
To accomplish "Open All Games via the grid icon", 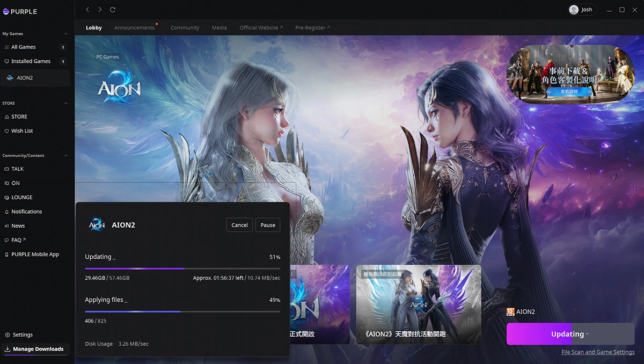I will (x=6, y=47).
